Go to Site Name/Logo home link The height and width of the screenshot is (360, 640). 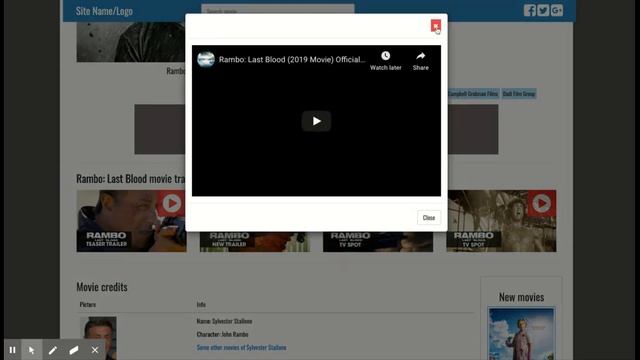coord(104,11)
